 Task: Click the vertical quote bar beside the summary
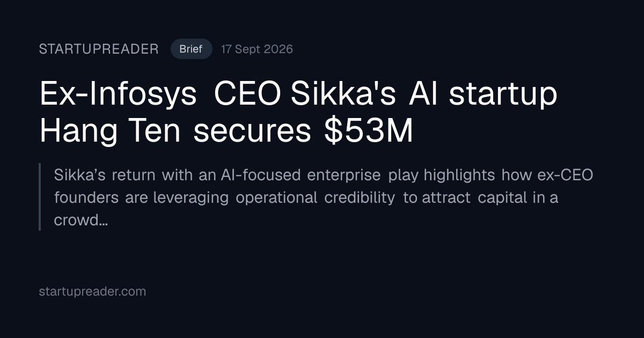click(x=40, y=197)
